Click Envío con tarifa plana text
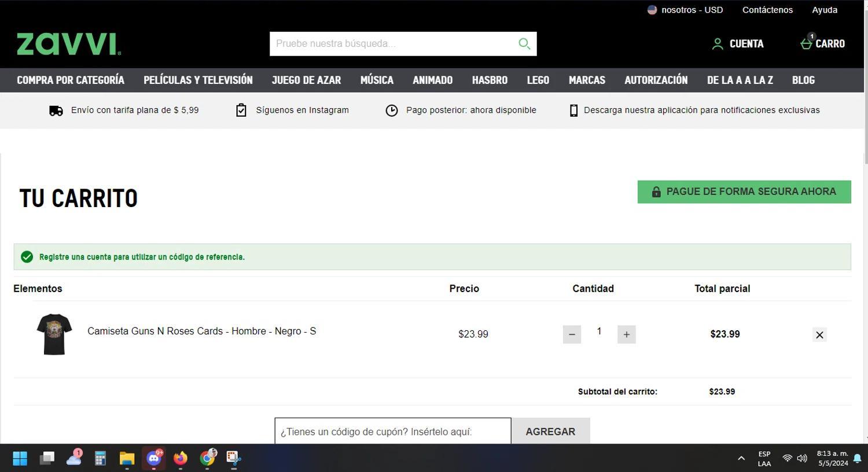 pyautogui.click(x=135, y=110)
